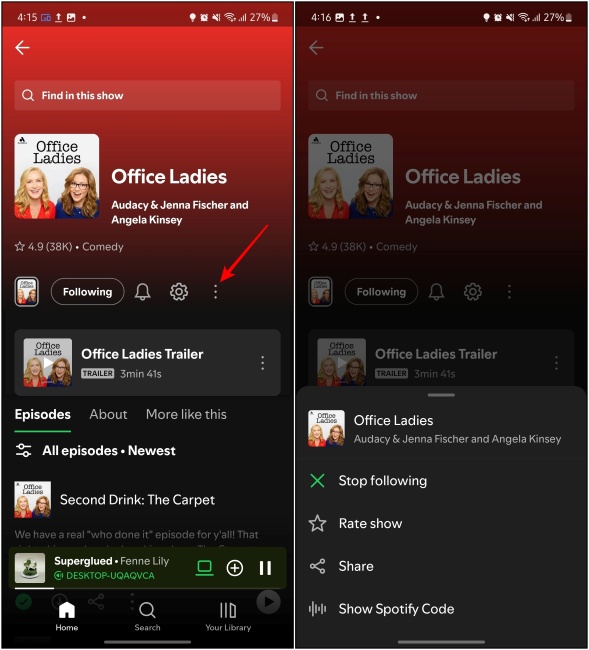
Task: Tap the playback progress bar under Superglued
Action: tap(148, 588)
